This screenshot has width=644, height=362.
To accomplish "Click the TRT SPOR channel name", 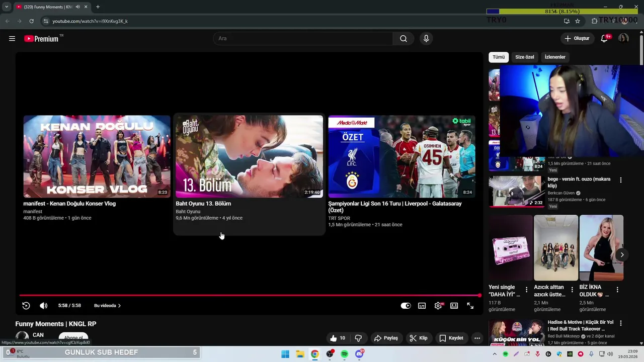I will (339, 218).
